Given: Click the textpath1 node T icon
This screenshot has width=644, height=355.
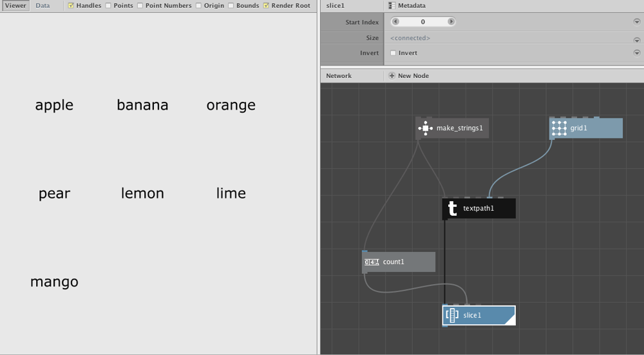Looking at the screenshot, I should 452,208.
